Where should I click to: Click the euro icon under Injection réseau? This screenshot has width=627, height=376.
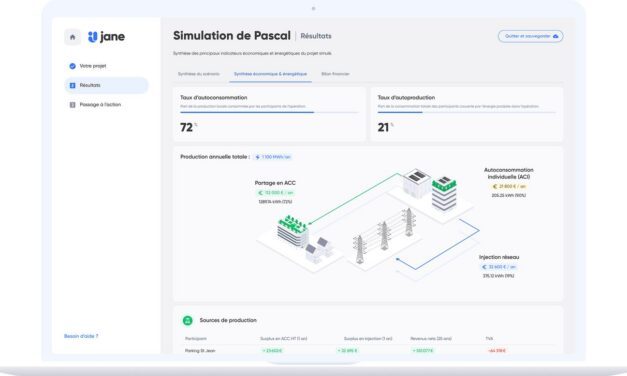[484, 267]
